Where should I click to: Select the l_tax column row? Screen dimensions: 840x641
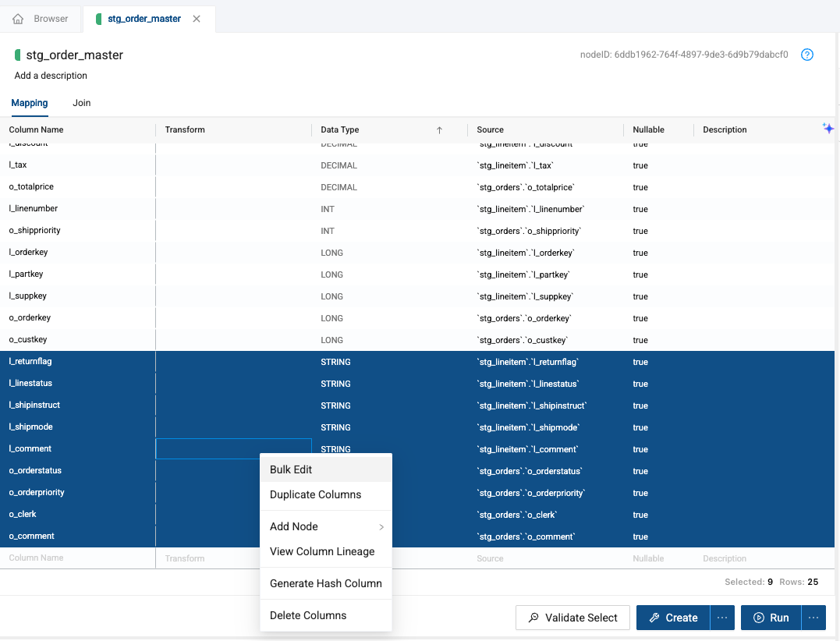point(417,165)
